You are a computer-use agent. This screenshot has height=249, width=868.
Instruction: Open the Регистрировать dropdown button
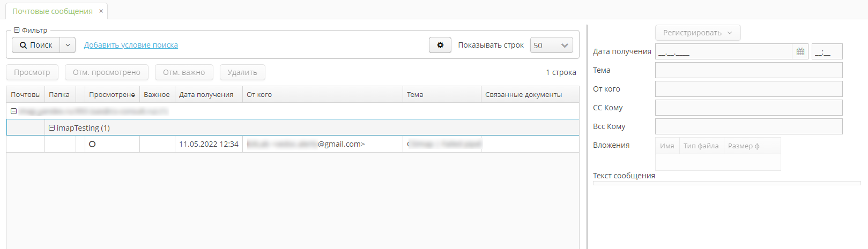(698, 33)
